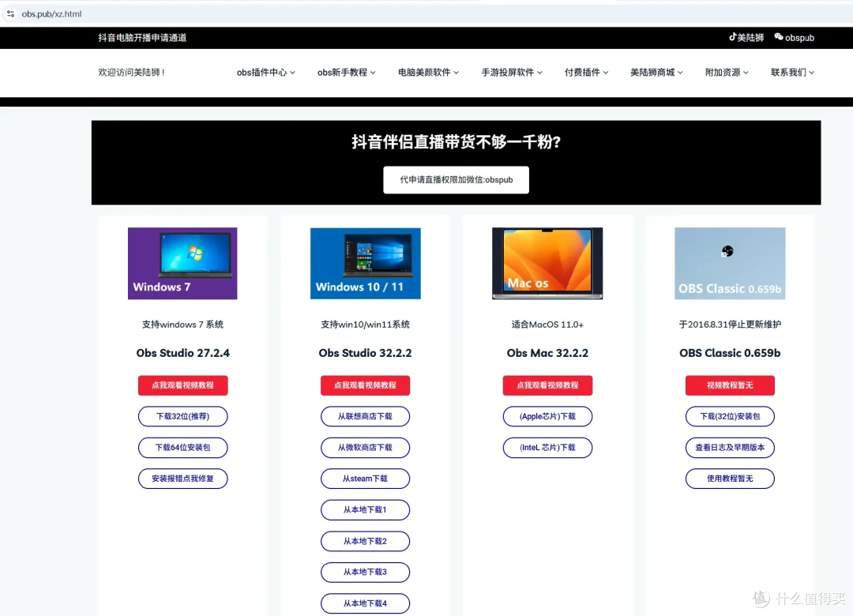Click 下载(32位)安装包 for OBS Classic
This screenshot has height=616, width=853.
click(730, 416)
